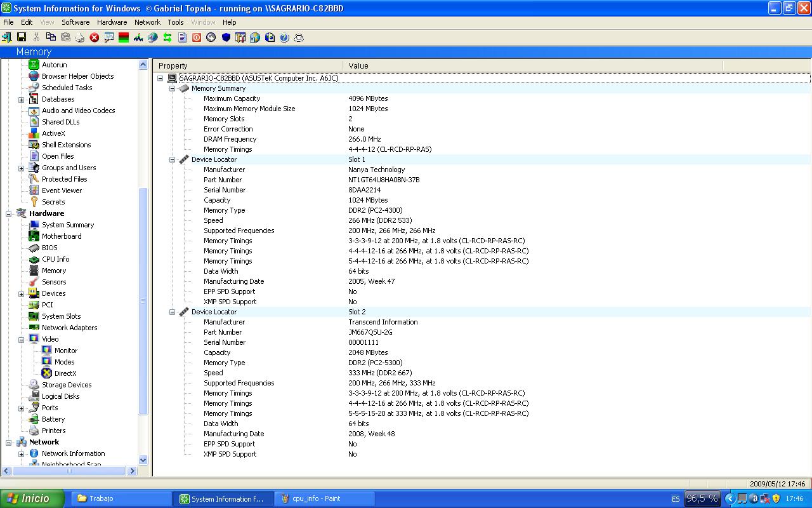Image resolution: width=812 pixels, height=508 pixels.
Task: Click the red X stop toolbar icon
Action: [x=95, y=37]
